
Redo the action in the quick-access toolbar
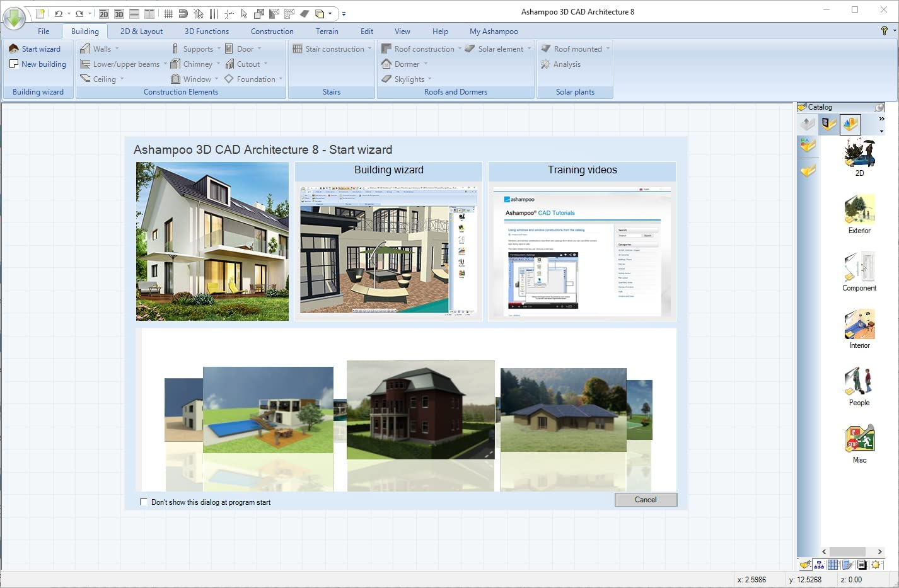pyautogui.click(x=79, y=13)
